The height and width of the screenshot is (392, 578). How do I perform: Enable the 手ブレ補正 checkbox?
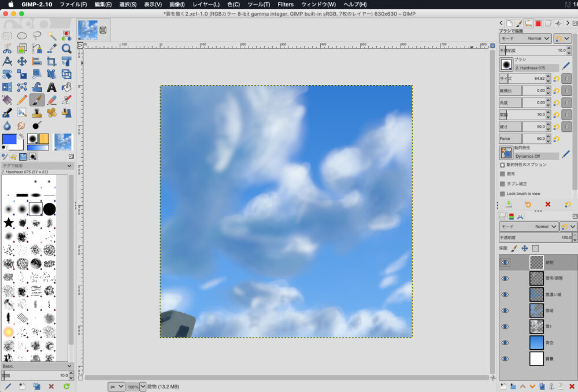click(x=502, y=184)
